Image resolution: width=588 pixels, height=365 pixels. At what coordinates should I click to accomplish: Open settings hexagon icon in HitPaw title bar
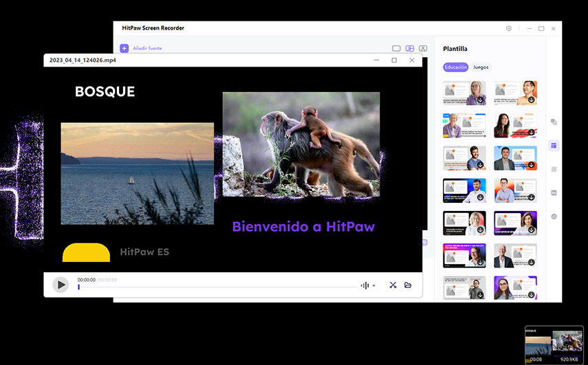click(x=508, y=28)
